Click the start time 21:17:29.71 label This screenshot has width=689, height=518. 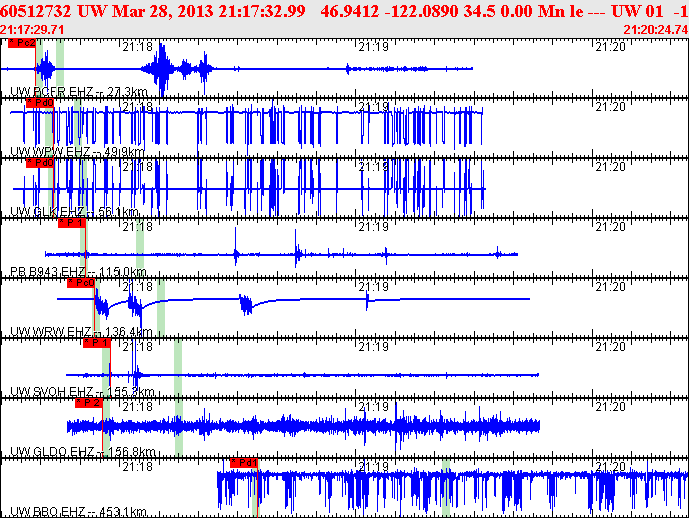(33, 30)
